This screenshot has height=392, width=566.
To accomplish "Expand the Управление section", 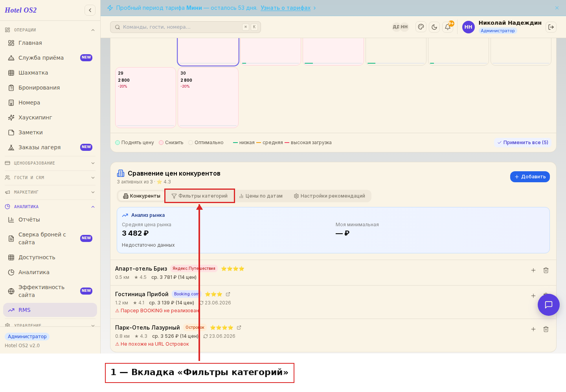I will point(50,325).
